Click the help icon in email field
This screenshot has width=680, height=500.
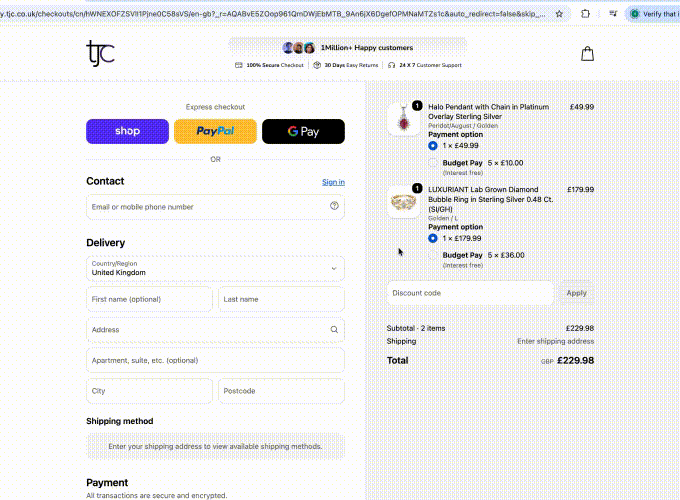pyautogui.click(x=334, y=206)
